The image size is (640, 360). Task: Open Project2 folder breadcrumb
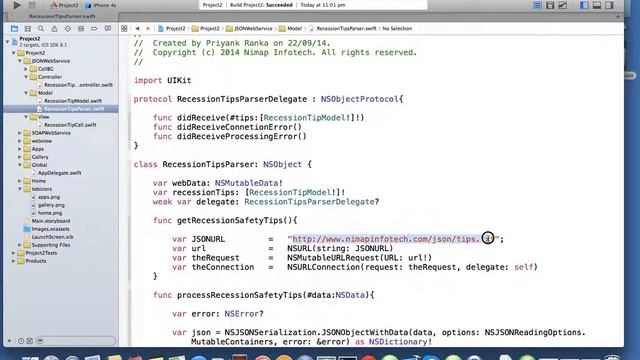tap(206, 29)
